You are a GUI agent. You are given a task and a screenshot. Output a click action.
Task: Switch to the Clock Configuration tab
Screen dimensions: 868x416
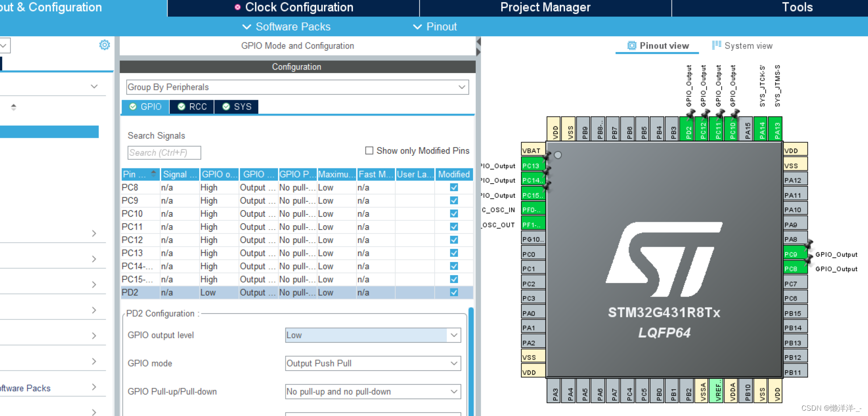tap(294, 7)
